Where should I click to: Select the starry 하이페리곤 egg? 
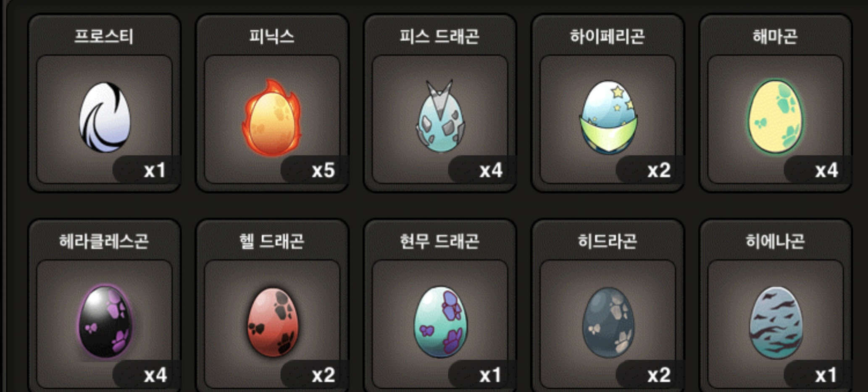click(x=608, y=117)
